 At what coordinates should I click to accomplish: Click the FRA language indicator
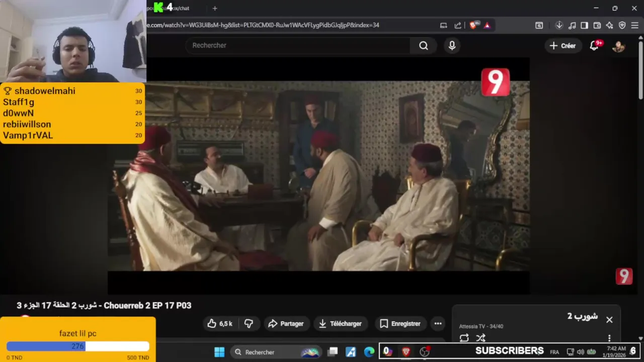(x=554, y=352)
